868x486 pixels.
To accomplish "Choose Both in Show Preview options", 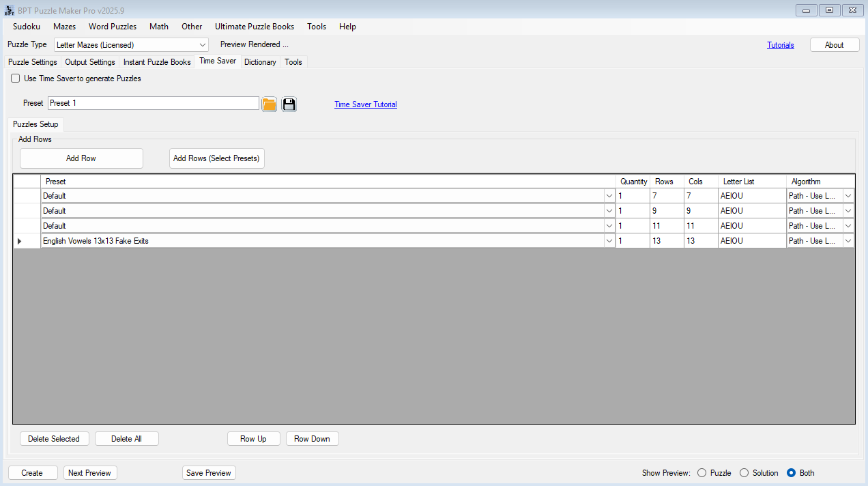I will 791,472.
